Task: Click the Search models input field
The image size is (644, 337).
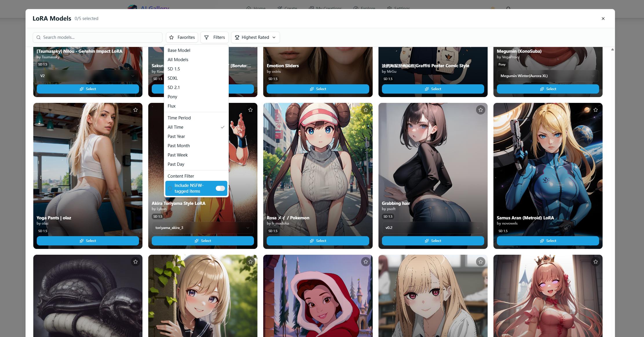Action: 97,37
